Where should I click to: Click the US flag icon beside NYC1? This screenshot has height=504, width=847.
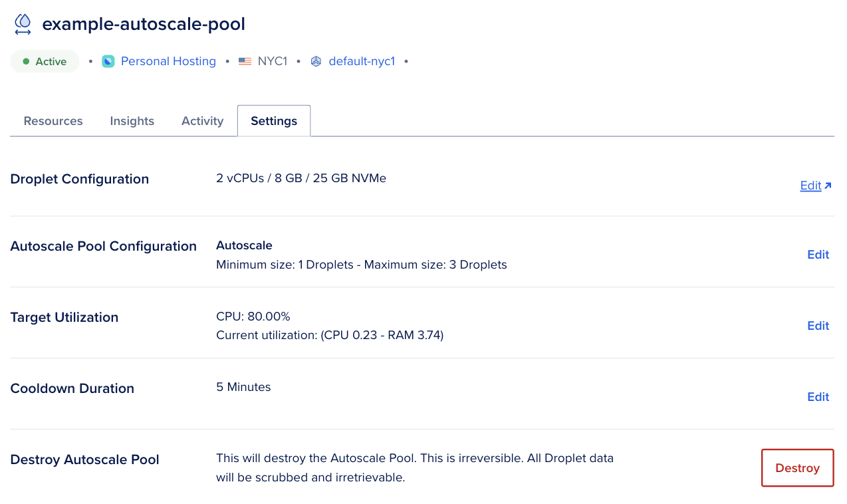pyautogui.click(x=245, y=61)
